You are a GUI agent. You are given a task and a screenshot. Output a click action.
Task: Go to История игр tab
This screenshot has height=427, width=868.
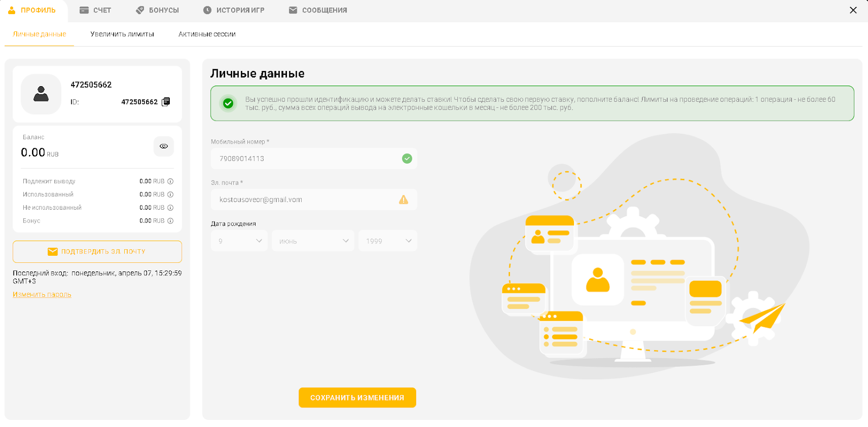[x=234, y=10]
